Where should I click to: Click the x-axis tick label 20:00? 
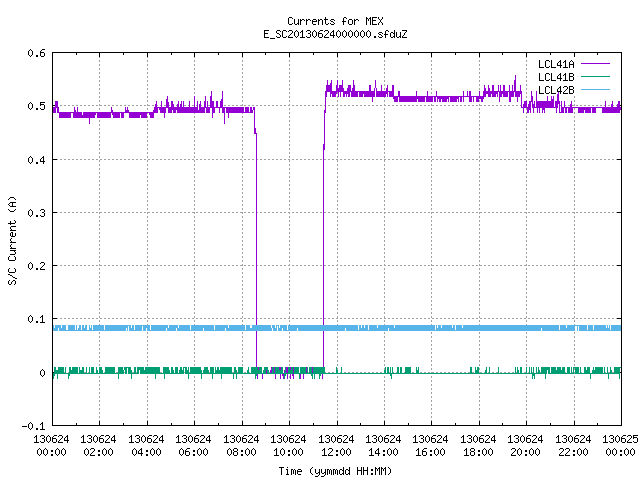[x=525, y=452]
